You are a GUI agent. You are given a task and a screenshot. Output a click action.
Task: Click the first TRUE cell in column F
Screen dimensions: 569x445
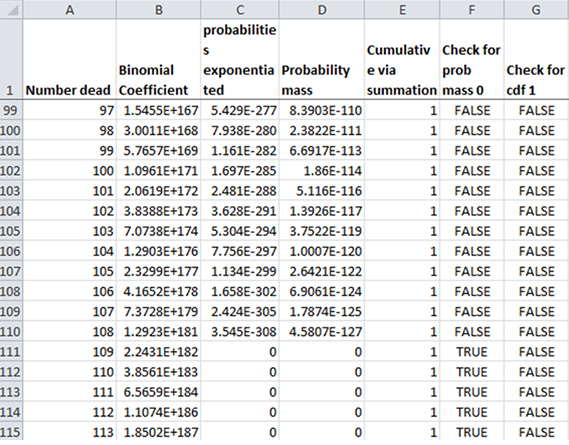click(x=472, y=351)
